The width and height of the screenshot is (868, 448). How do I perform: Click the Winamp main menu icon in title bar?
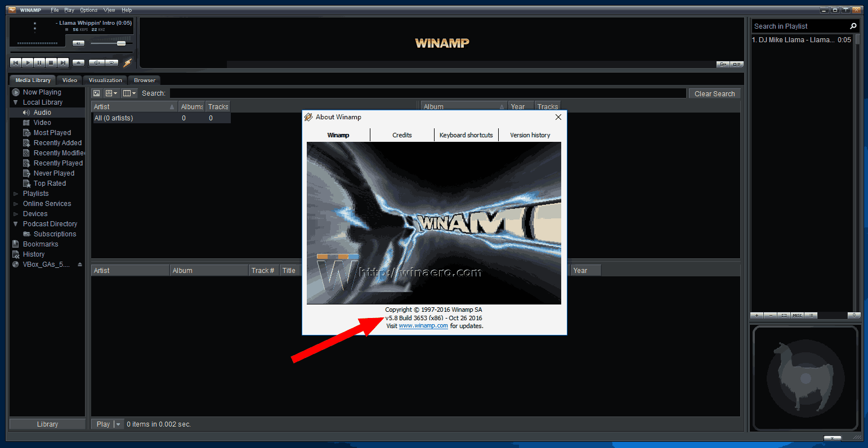point(12,10)
